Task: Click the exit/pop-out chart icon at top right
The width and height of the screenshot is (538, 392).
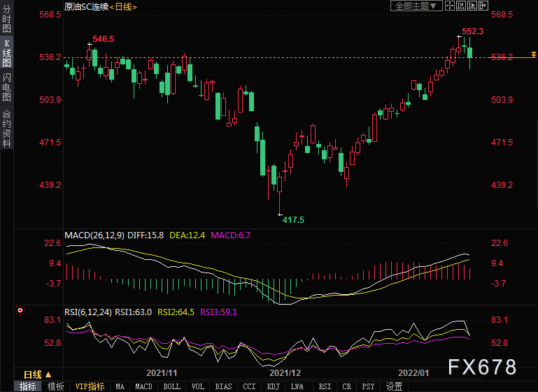Action: tap(483, 6)
